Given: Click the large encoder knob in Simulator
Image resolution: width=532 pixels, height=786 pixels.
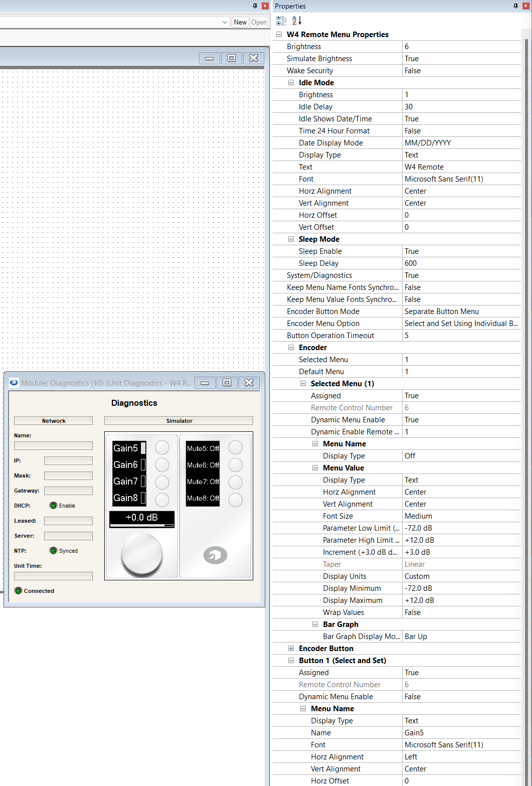Looking at the screenshot, I should (x=142, y=554).
